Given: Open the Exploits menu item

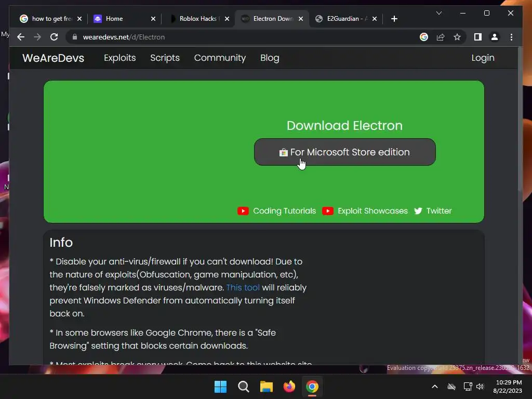Looking at the screenshot, I should [120, 58].
